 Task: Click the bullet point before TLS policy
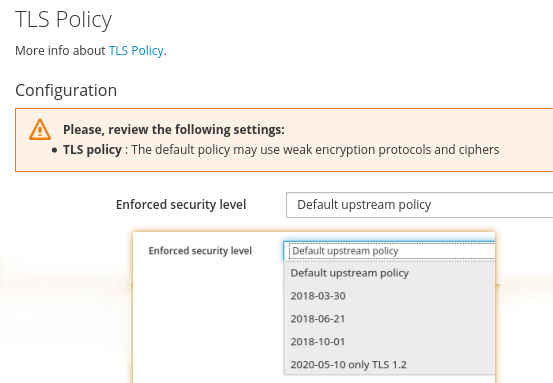pyautogui.click(x=54, y=150)
